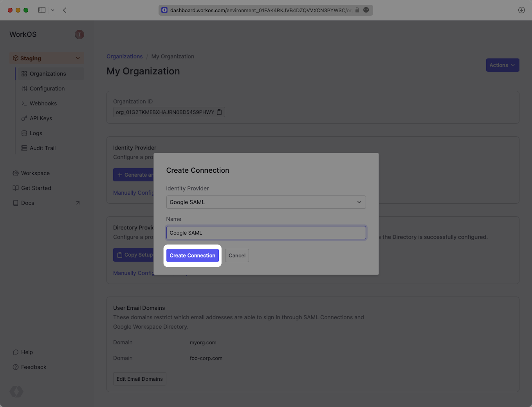Open the Actions dropdown button

(502, 65)
